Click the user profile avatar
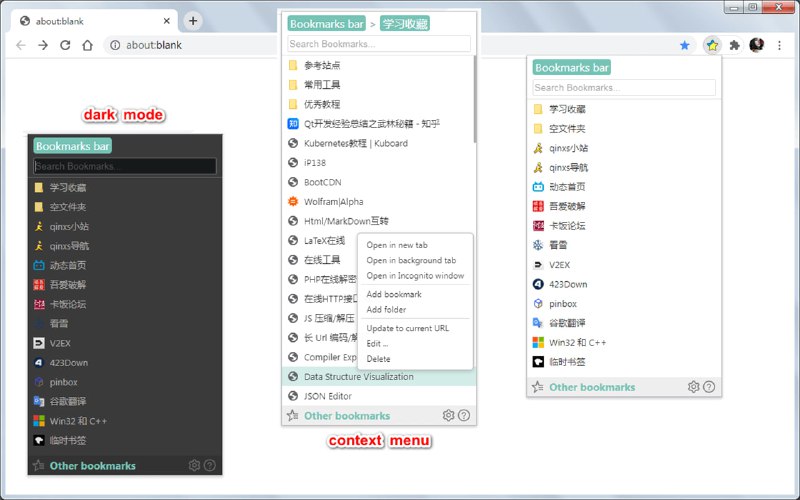 (757, 45)
